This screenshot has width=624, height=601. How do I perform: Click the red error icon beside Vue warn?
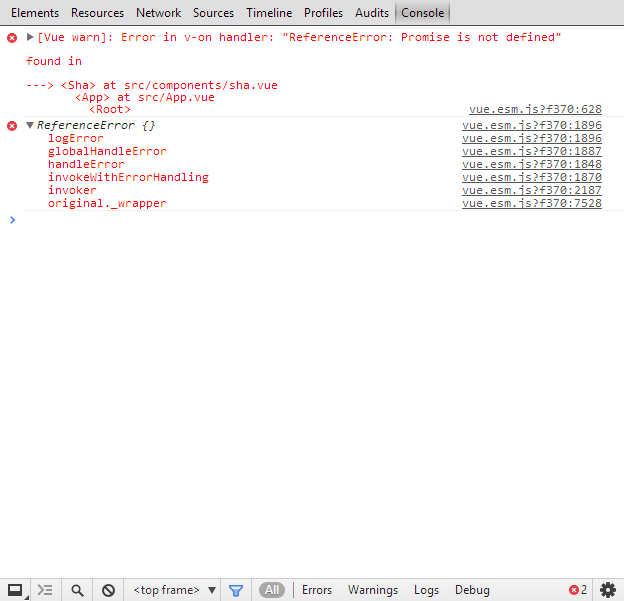coord(12,38)
